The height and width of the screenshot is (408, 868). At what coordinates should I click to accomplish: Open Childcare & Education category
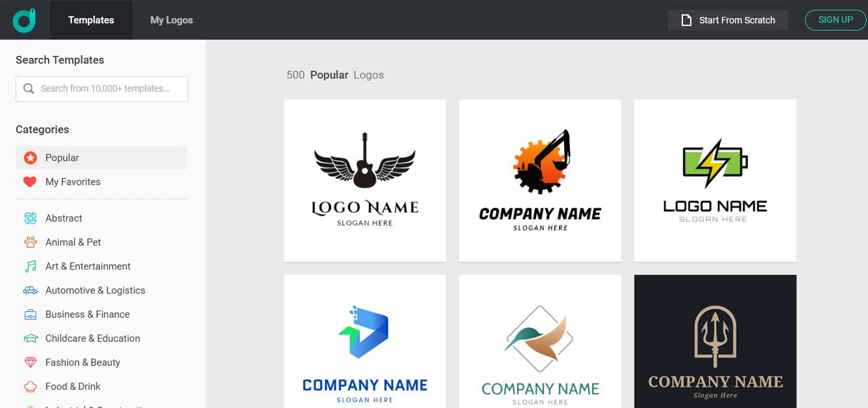tap(101, 338)
